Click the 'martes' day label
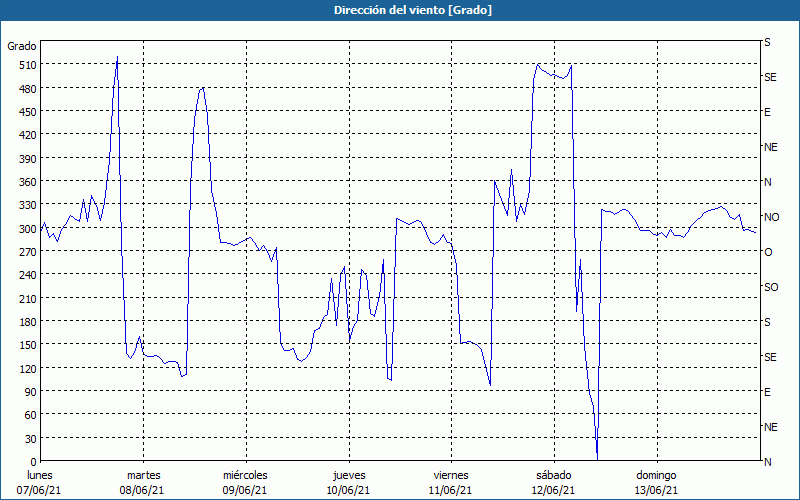 [x=143, y=476]
